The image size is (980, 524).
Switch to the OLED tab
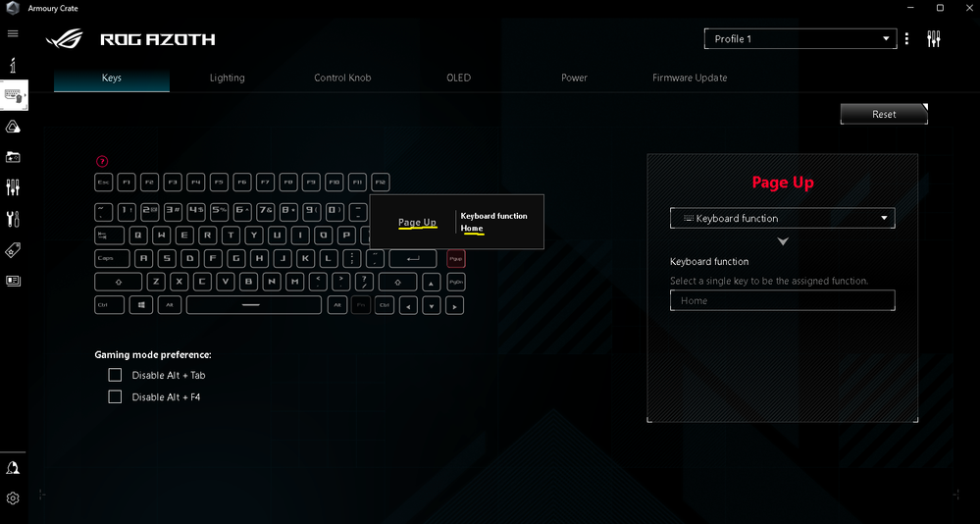(458, 79)
